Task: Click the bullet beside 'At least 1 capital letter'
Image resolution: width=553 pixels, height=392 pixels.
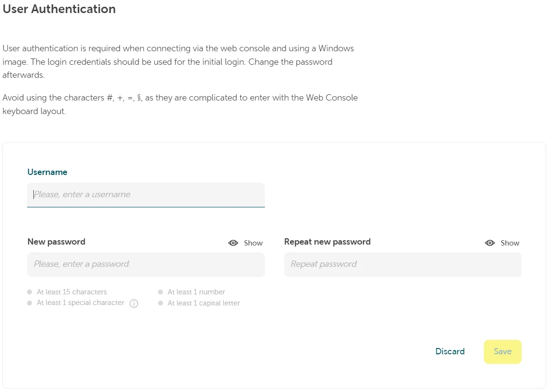Action: click(x=160, y=303)
